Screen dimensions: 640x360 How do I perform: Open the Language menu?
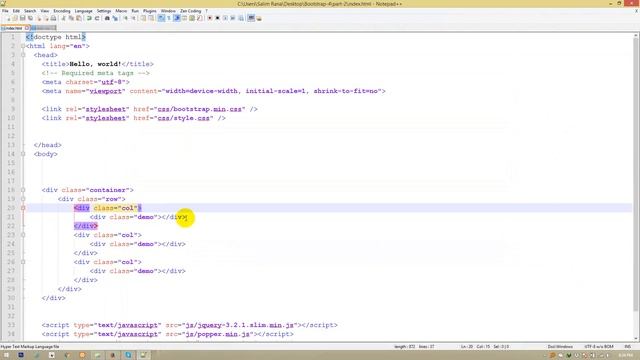(83, 11)
